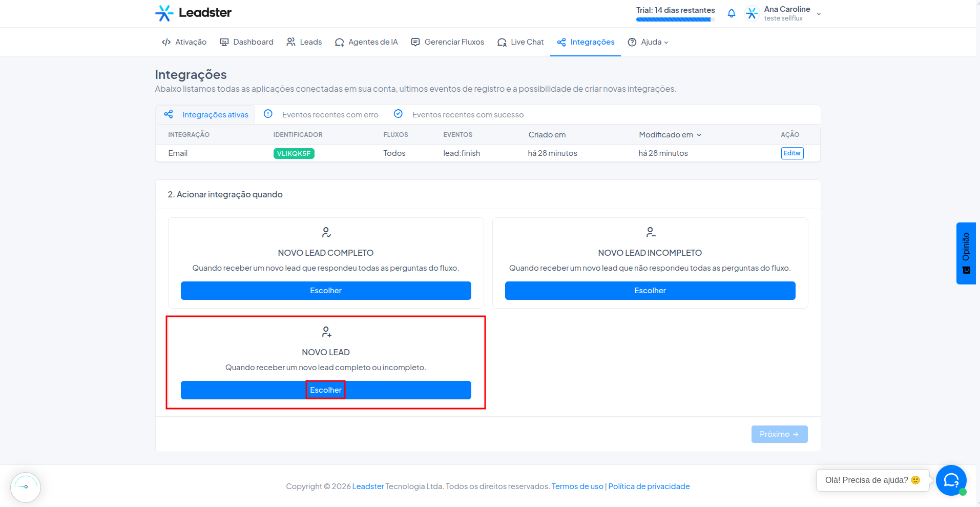This screenshot has width=980, height=507.
Task: Open the user account dropdown arrow
Action: pos(819,14)
